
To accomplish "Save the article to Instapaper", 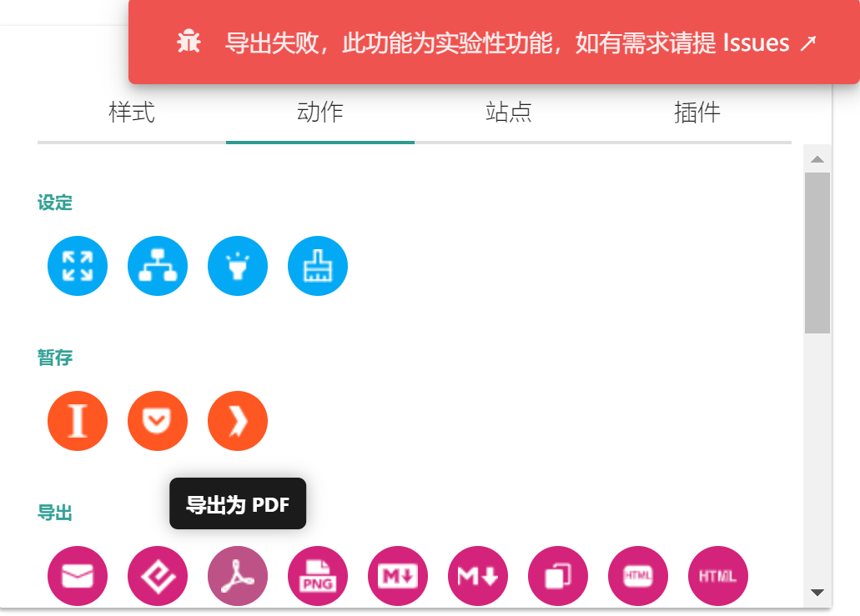I will [x=78, y=421].
